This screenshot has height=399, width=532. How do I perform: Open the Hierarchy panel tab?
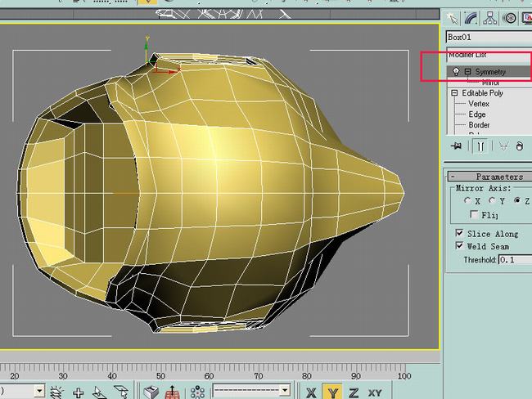[490, 18]
